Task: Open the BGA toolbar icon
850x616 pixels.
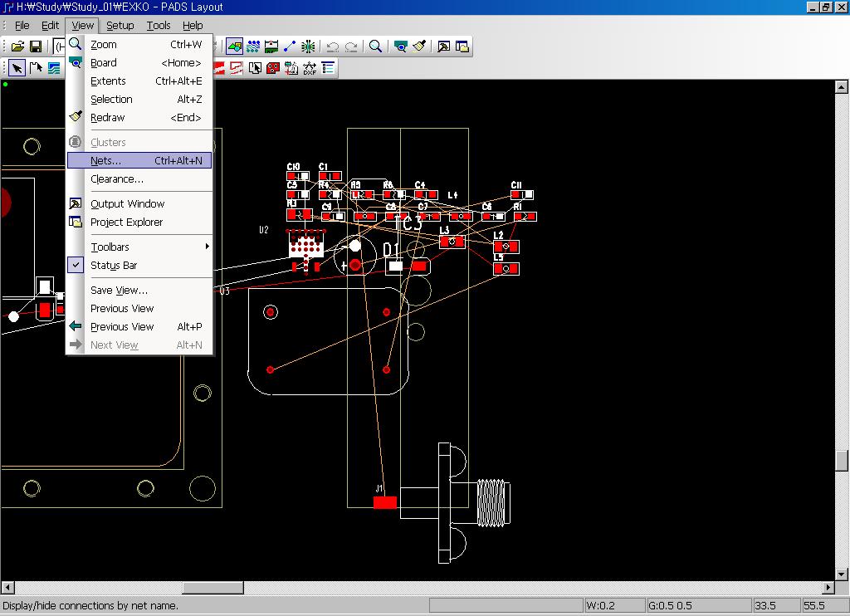Action: coord(309,46)
